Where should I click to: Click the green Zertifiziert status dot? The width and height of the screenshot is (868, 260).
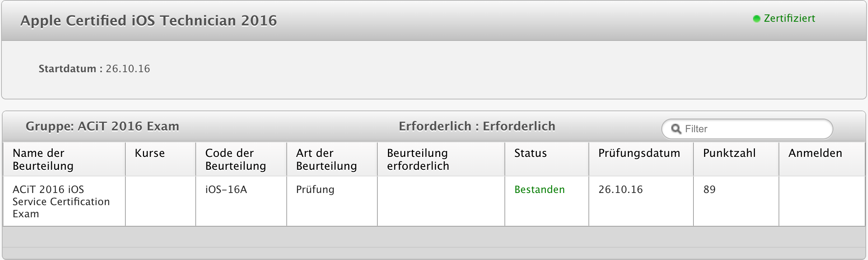pyautogui.click(x=757, y=19)
